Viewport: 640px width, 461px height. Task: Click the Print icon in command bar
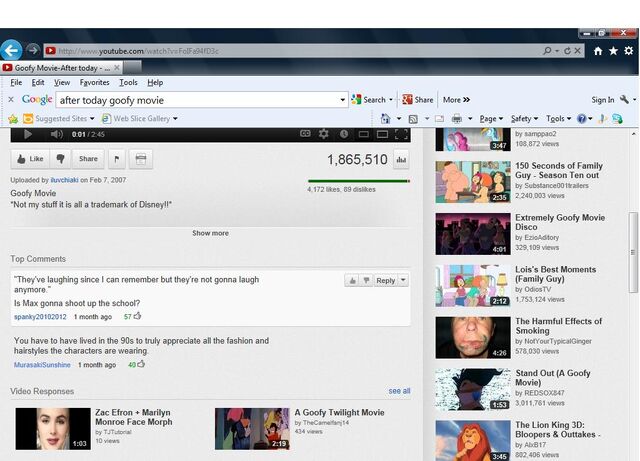[457, 119]
